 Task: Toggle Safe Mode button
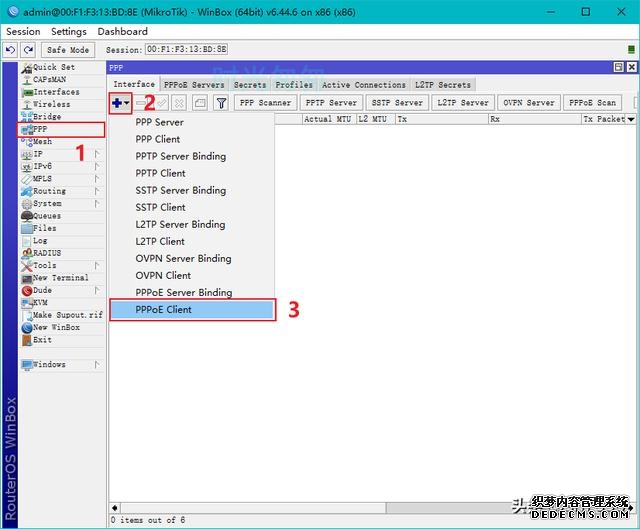click(68, 50)
